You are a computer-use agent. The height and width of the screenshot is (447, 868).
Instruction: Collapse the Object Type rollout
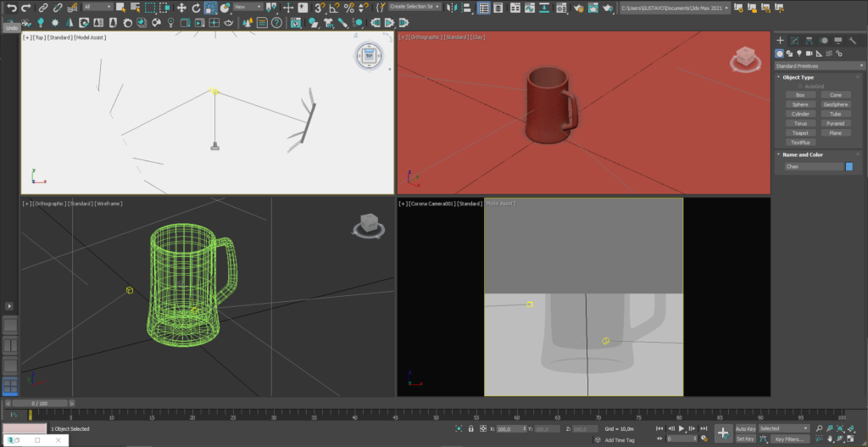click(x=798, y=77)
